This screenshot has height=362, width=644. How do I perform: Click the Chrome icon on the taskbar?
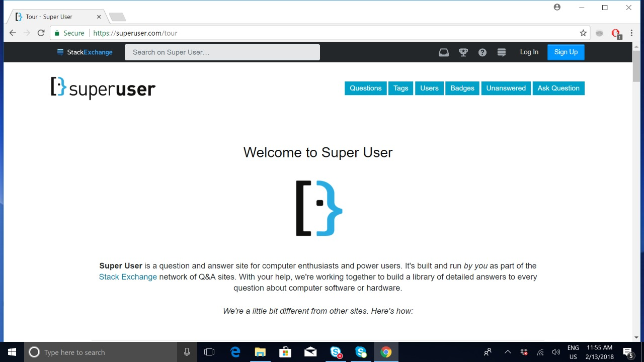pos(386,352)
